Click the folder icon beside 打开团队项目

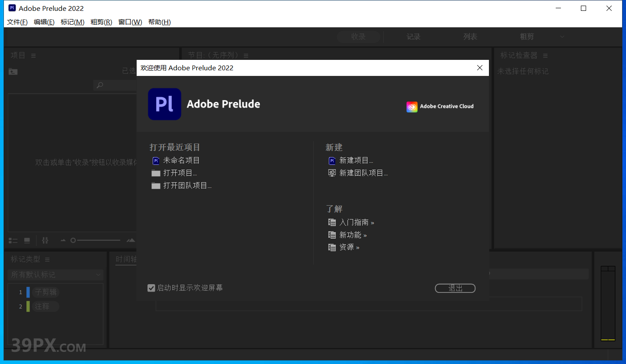coord(156,186)
